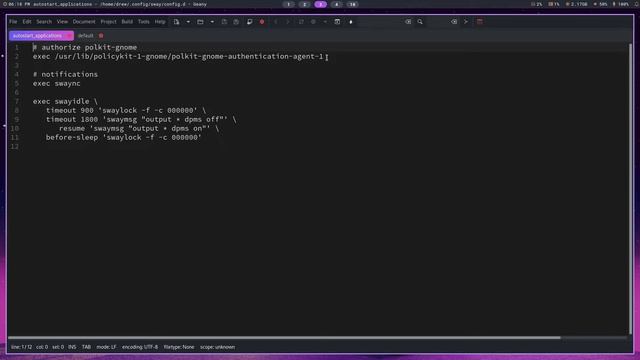Screen dimensions: 640x360
Task: Open an existing file via folder icon
Action: click(x=200, y=22)
